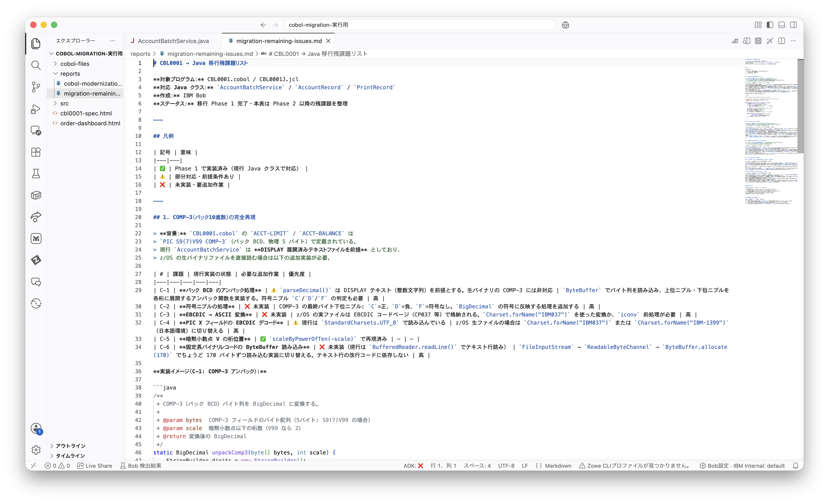Open the Source Control view icon
829x504 pixels.
click(36, 87)
